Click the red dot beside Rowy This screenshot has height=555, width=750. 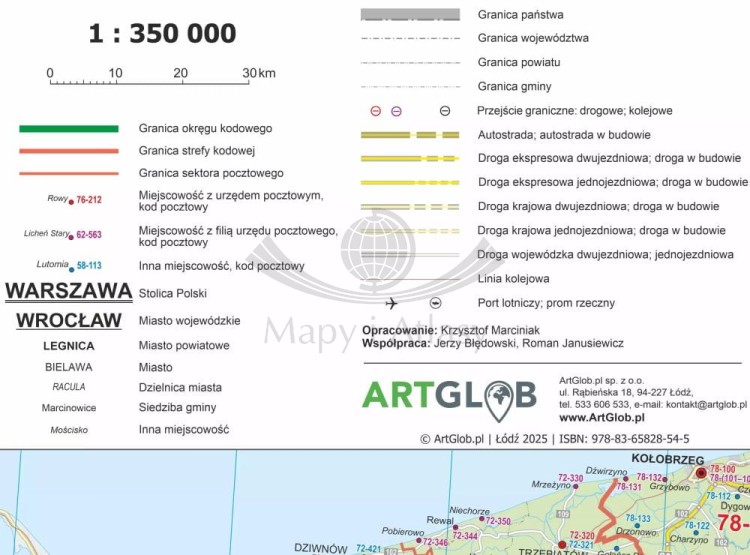pos(71,202)
